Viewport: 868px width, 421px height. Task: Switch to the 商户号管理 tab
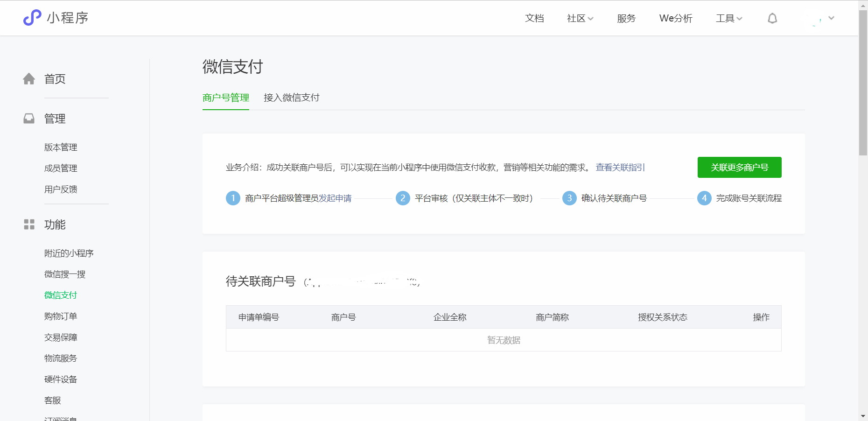click(226, 98)
